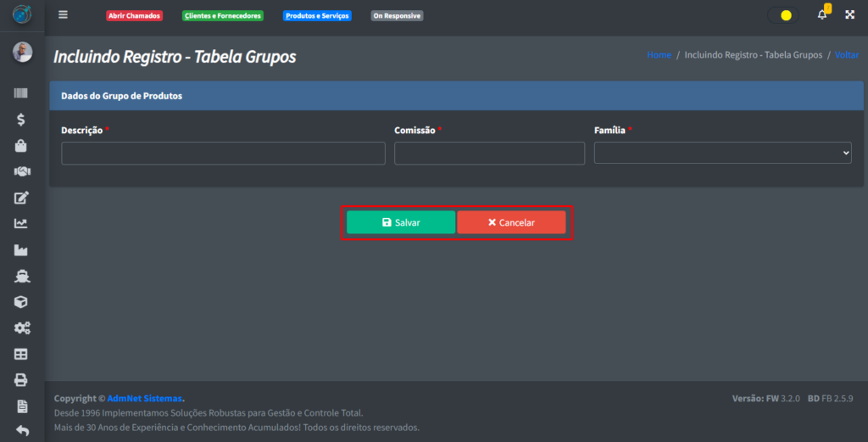Click the fullscreen expand icon

pyautogui.click(x=849, y=15)
